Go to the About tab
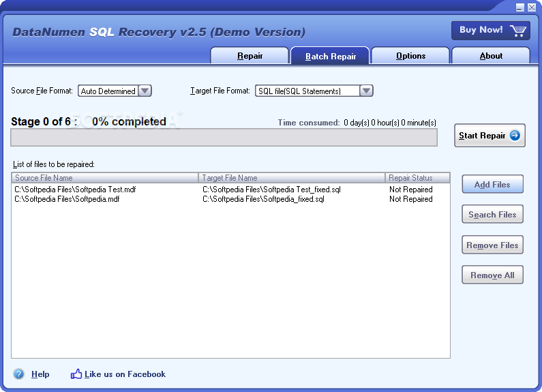 [x=491, y=56]
